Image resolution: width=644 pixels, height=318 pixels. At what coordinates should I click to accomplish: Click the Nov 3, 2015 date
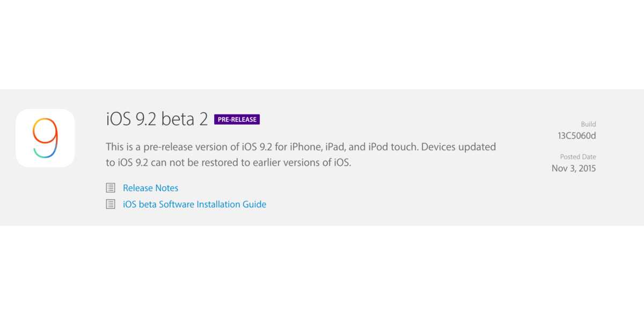tap(574, 168)
